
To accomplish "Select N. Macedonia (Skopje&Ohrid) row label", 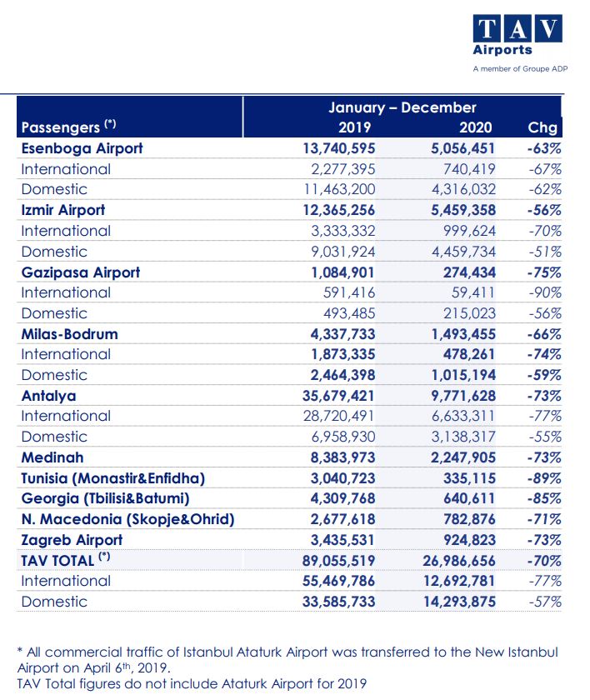I will (x=127, y=519).
